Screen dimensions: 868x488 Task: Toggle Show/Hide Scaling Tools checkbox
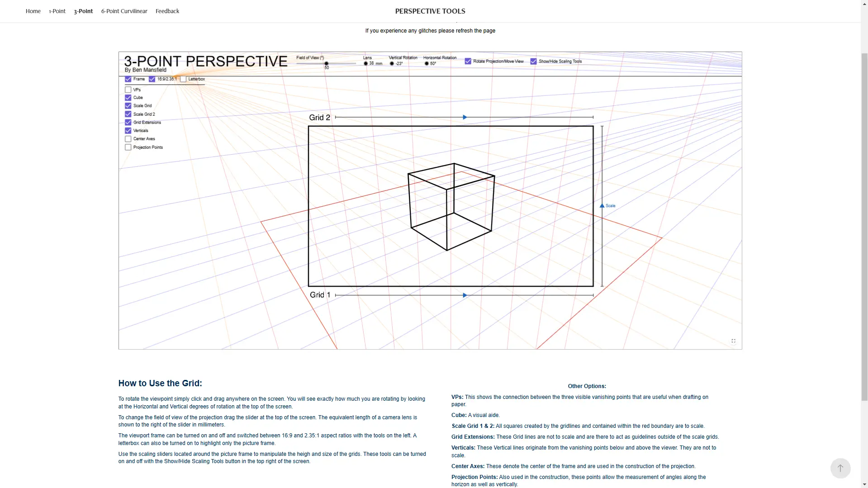[533, 62]
